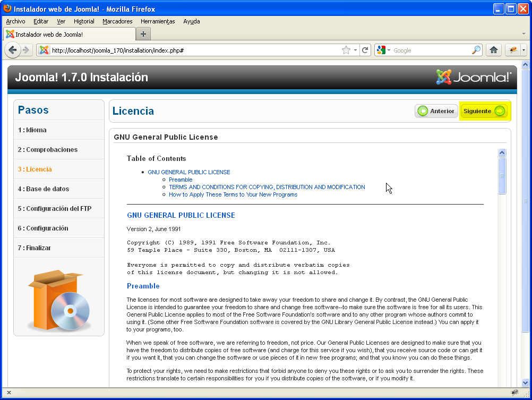The image size is (532, 400).
Task: Click the license frame scrollbar thumb
Action: pos(502,175)
